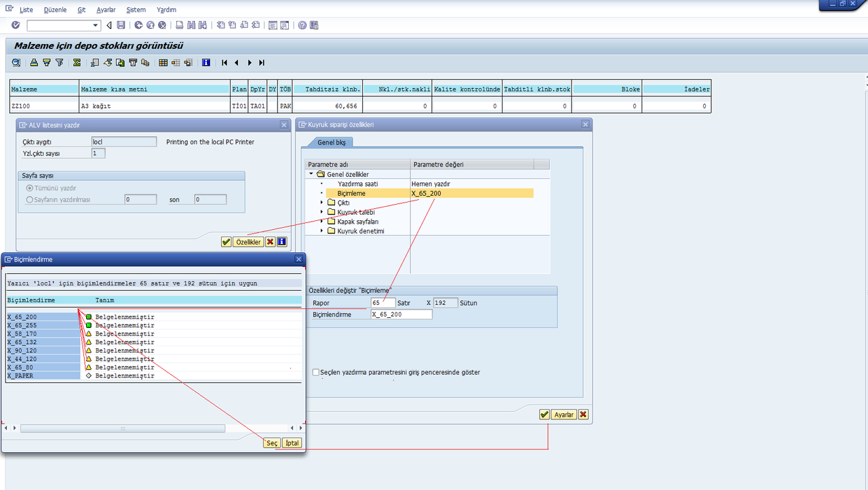Click the İptal button in Biçimlendirme dialog

click(x=292, y=443)
